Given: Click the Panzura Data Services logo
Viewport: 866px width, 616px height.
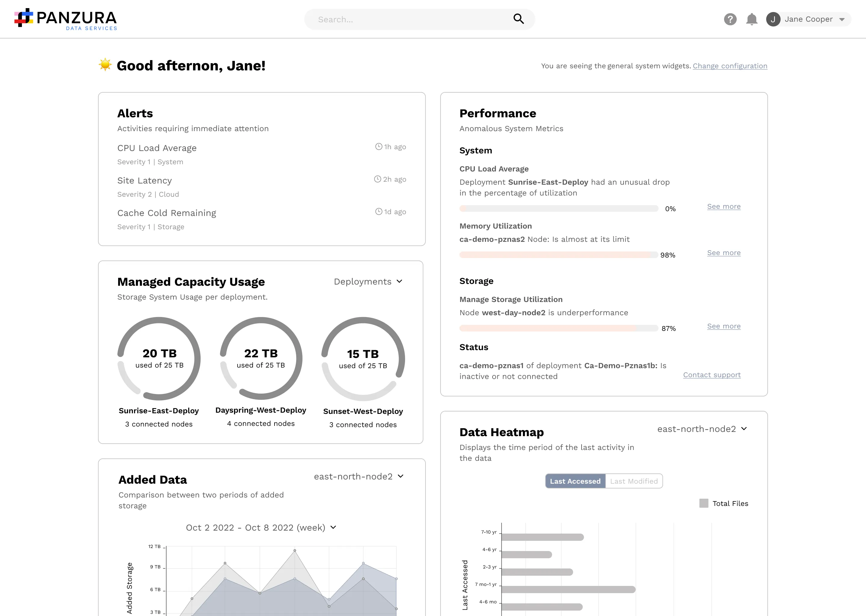Looking at the screenshot, I should pyautogui.click(x=66, y=19).
